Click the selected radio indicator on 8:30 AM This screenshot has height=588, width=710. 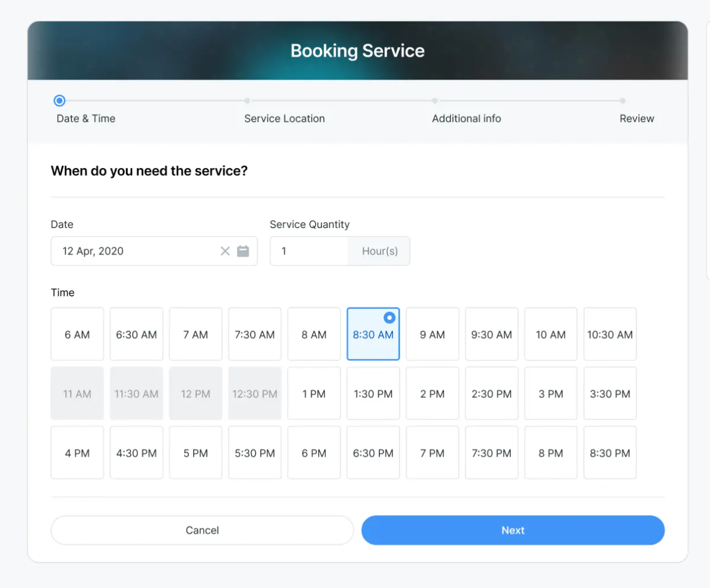[389, 318]
